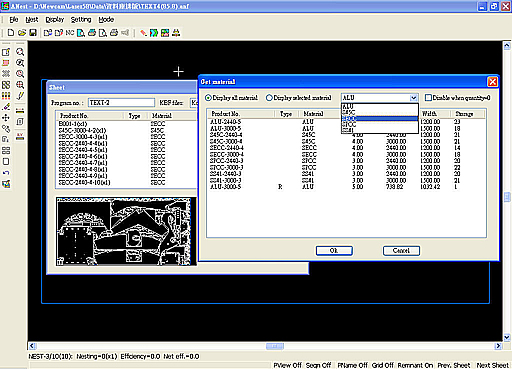
Task: Click the XY icon in side toolbar
Action: tap(20, 136)
